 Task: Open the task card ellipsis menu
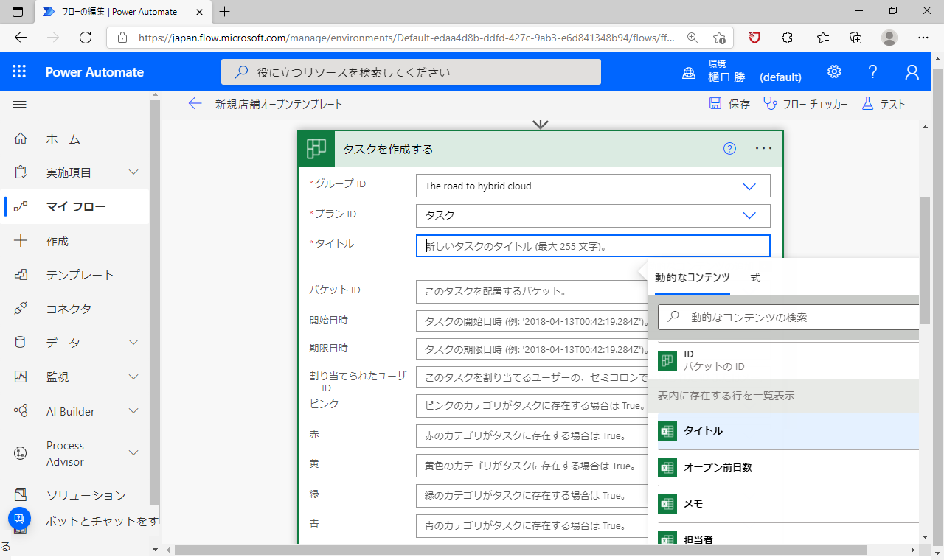(764, 149)
